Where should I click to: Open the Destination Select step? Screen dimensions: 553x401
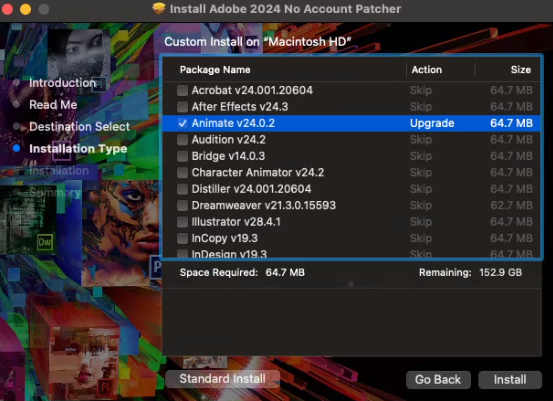pos(79,127)
